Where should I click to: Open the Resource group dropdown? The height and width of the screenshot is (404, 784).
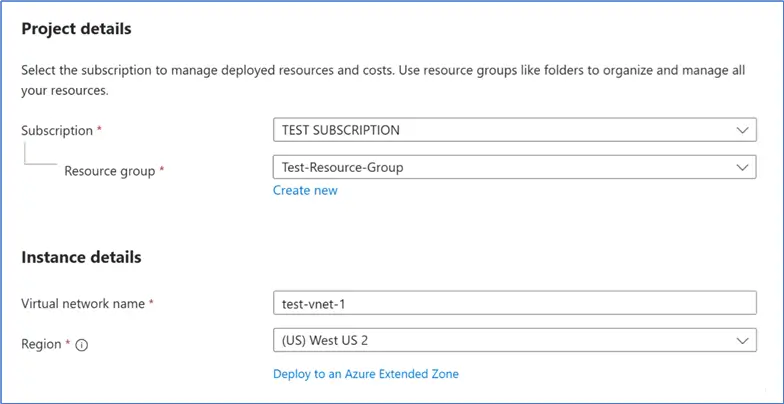click(514, 167)
